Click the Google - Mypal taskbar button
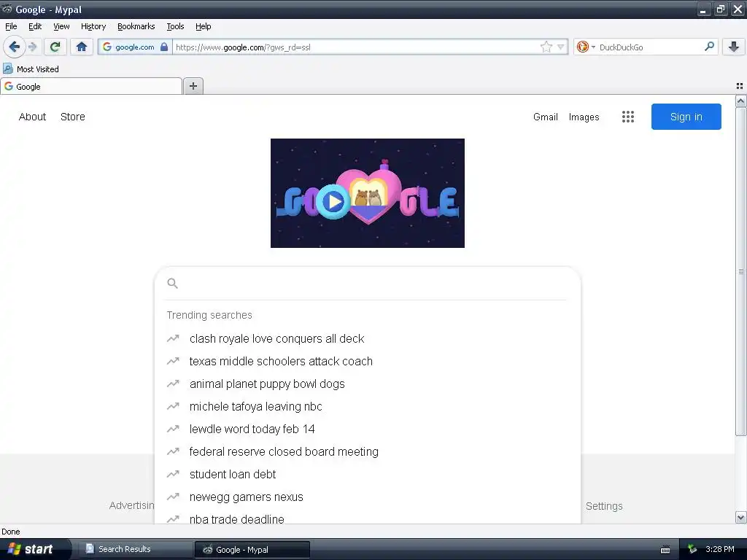Image resolution: width=747 pixels, height=560 pixels. 252,550
